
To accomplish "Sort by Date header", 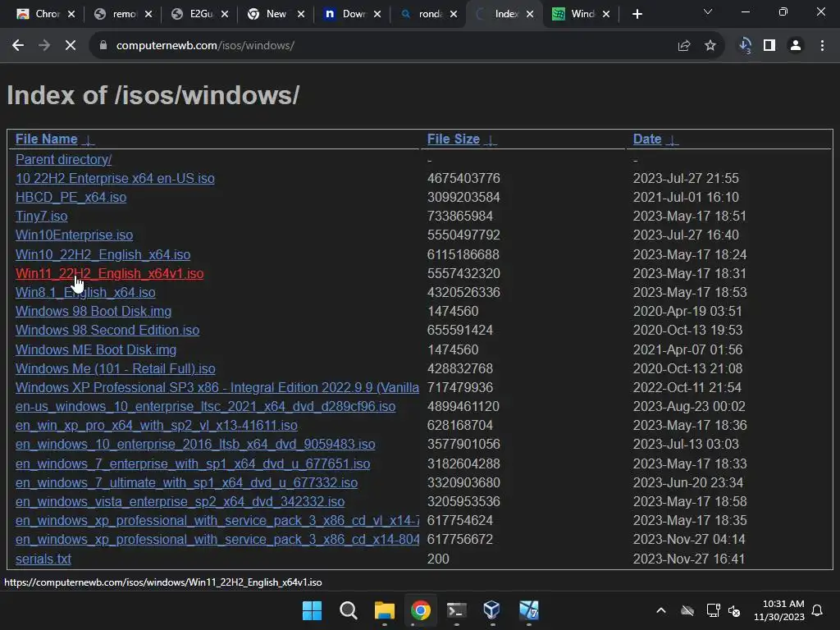I will (x=647, y=139).
